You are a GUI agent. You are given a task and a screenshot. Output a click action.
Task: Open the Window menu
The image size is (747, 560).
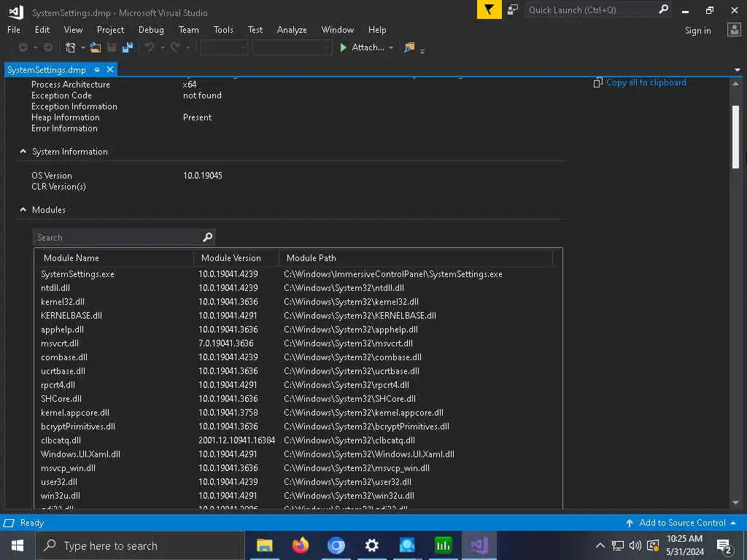tap(337, 29)
